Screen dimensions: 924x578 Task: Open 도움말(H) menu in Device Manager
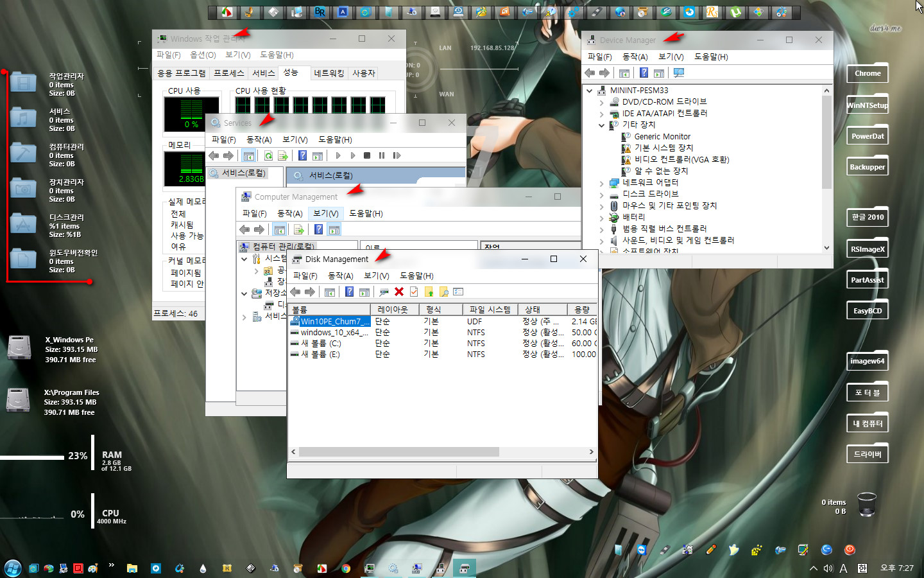pyautogui.click(x=711, y=57)
